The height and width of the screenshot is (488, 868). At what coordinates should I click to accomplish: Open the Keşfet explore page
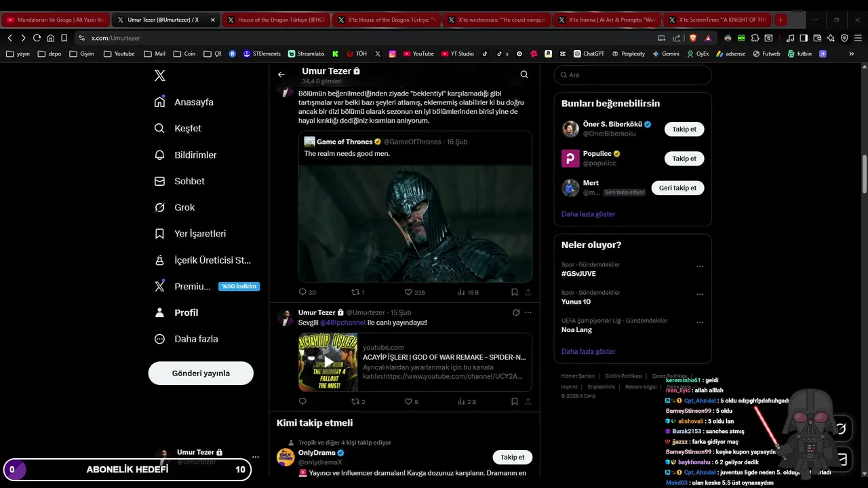pyautogui.click(x=178, y=128)
